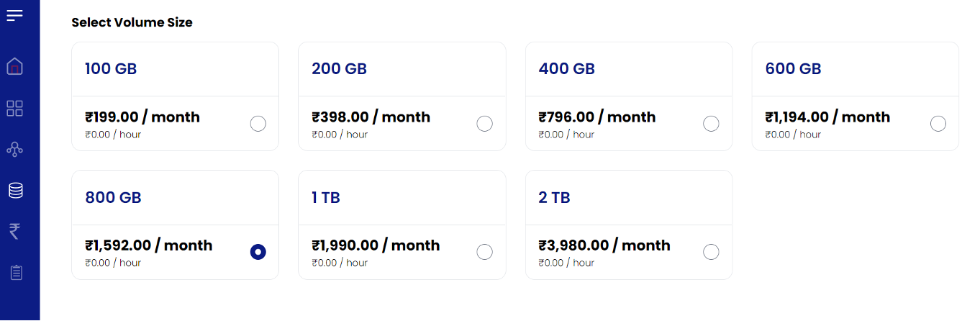Click the network nodes sidebar icon

point(14,150)
